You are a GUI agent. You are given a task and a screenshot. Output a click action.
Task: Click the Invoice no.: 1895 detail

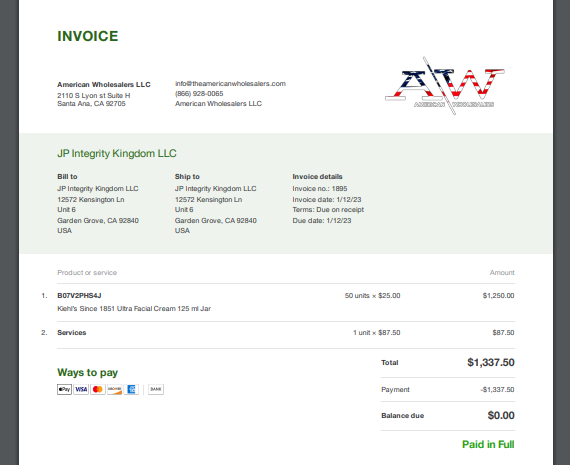[x=320, y=189]
